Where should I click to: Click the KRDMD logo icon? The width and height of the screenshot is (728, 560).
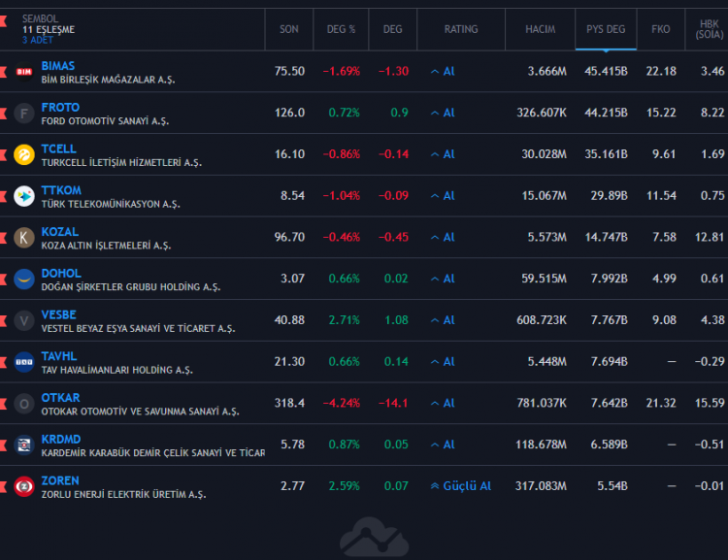click(x=24, y=445)
